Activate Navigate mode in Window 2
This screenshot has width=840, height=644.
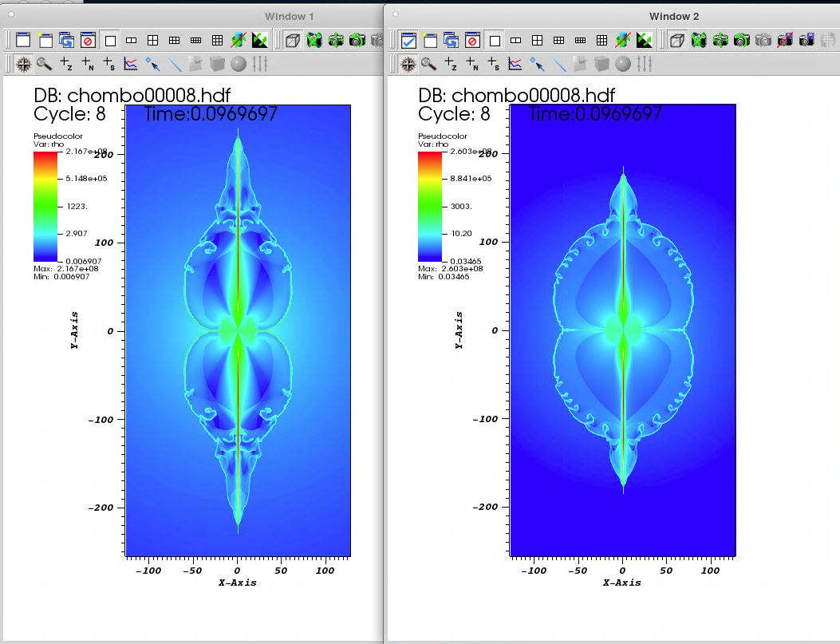(x=408, y=65)
